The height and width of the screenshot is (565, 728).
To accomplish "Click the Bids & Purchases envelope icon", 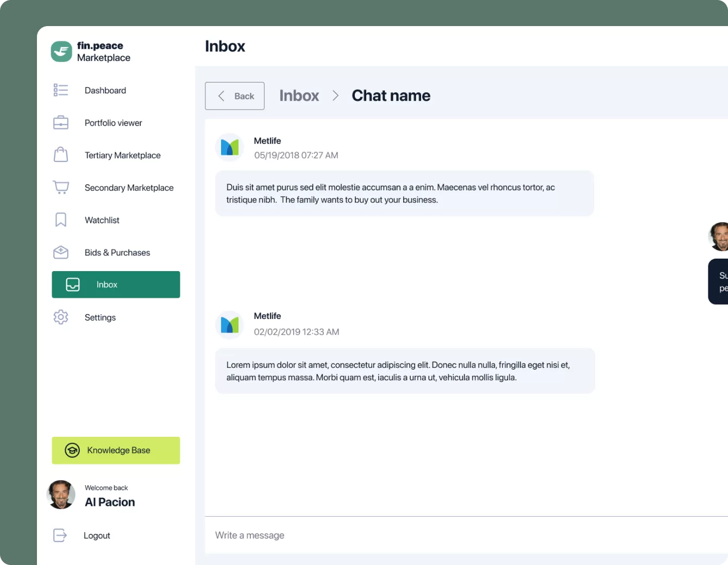I will click(61, 252).
